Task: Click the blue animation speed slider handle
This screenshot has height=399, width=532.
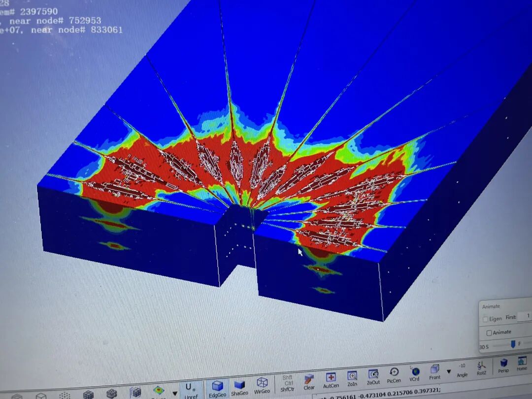Action: point(513,344)
